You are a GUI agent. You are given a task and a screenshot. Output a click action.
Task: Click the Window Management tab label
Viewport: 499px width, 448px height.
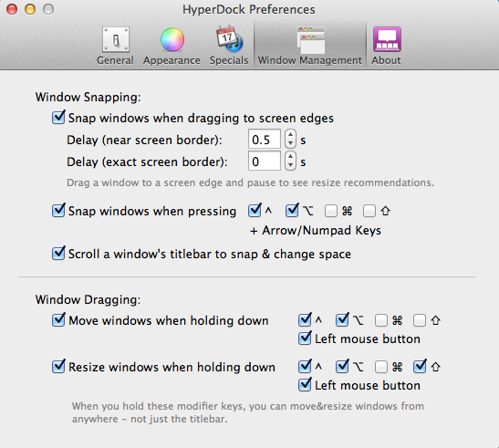pos(310,60)
